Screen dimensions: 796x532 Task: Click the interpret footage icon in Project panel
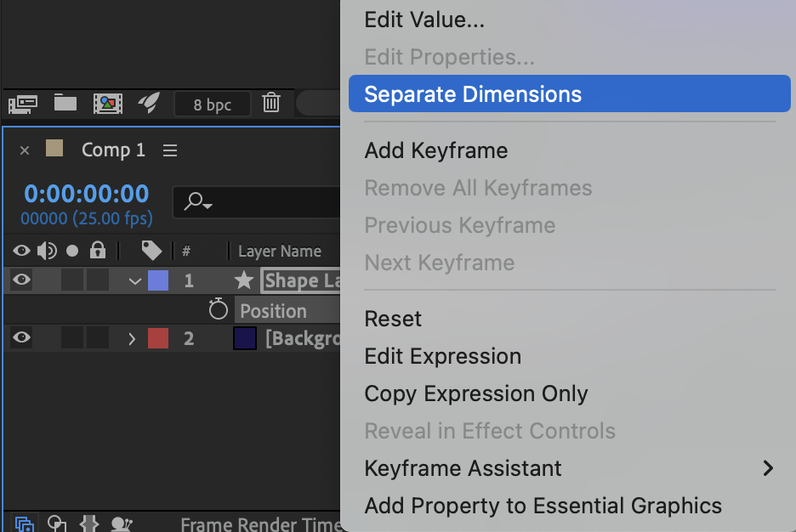pos(22,104)
